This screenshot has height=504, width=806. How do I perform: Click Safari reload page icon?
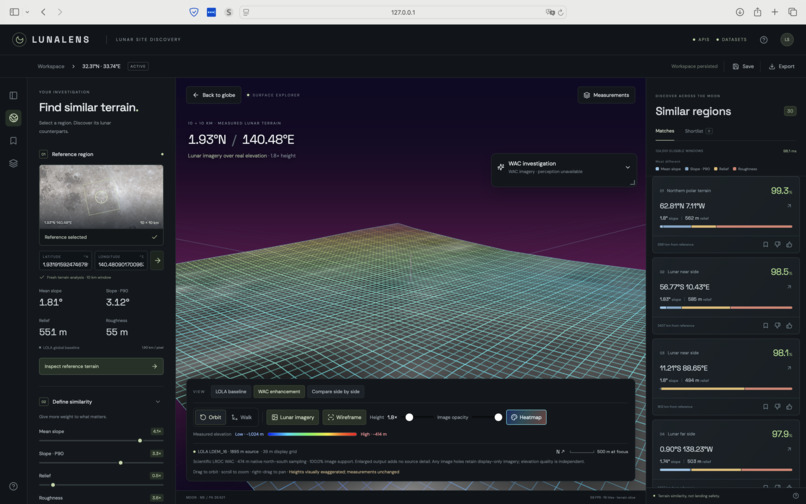[560, 12]
